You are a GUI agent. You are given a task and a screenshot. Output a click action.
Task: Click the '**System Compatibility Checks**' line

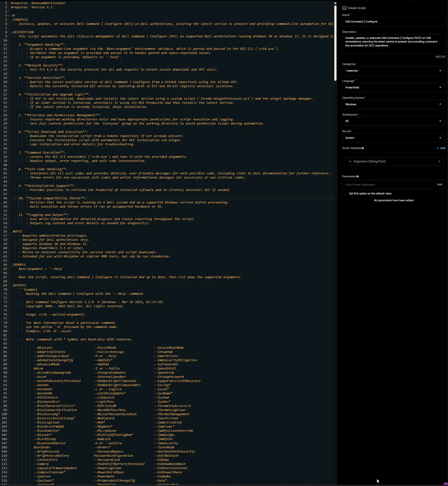click(x=52, y=198)
